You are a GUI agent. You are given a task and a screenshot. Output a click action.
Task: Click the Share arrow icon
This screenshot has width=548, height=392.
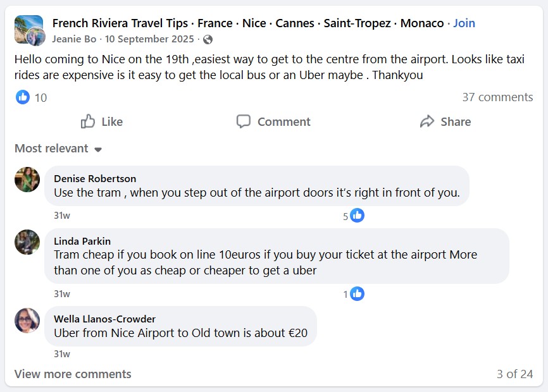[427, 121]
